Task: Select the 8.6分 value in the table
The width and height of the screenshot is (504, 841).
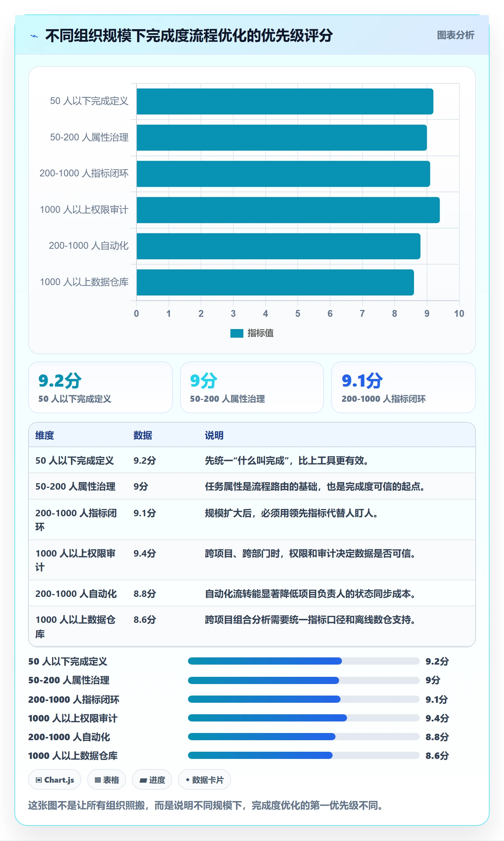Action: click(145, 620)
